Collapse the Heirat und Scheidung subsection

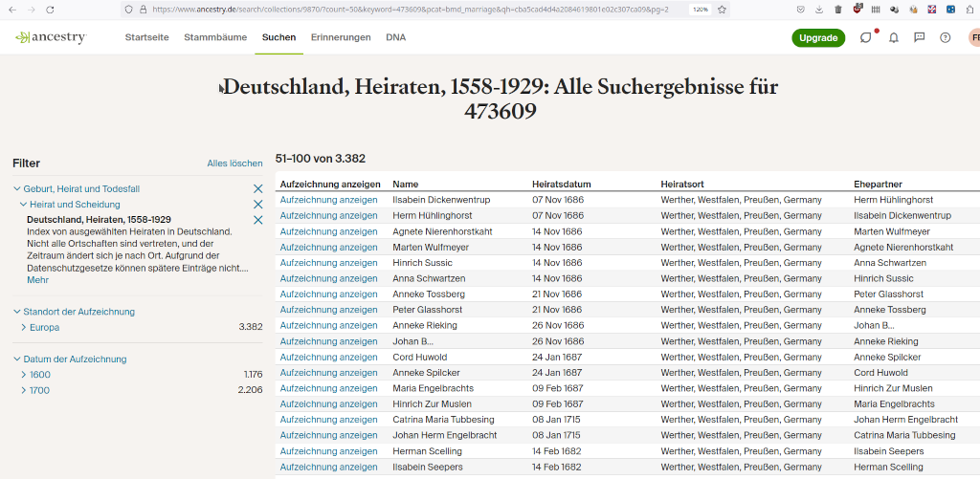pyautogui.click(x=23, y=205)
